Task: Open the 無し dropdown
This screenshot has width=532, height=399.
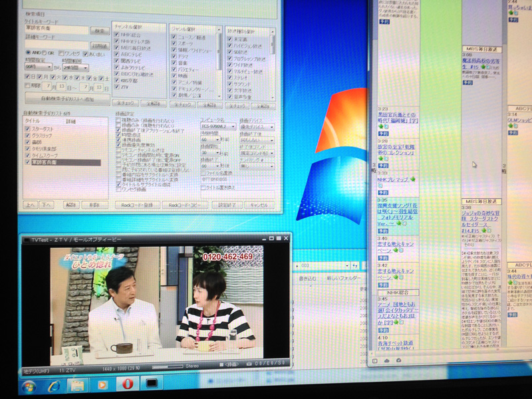Action: coord(257,166)
